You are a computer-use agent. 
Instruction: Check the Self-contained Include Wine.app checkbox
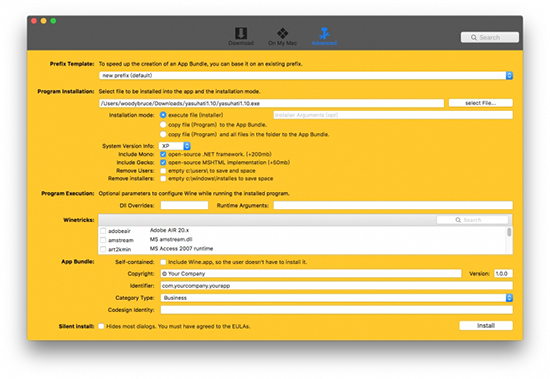(x=163, y=262)
